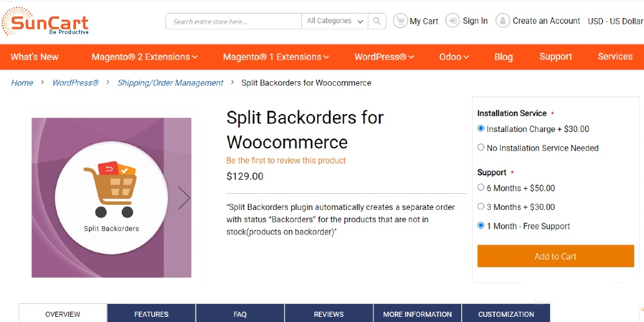Click the Split Backorders product image

tap(111, 198)
